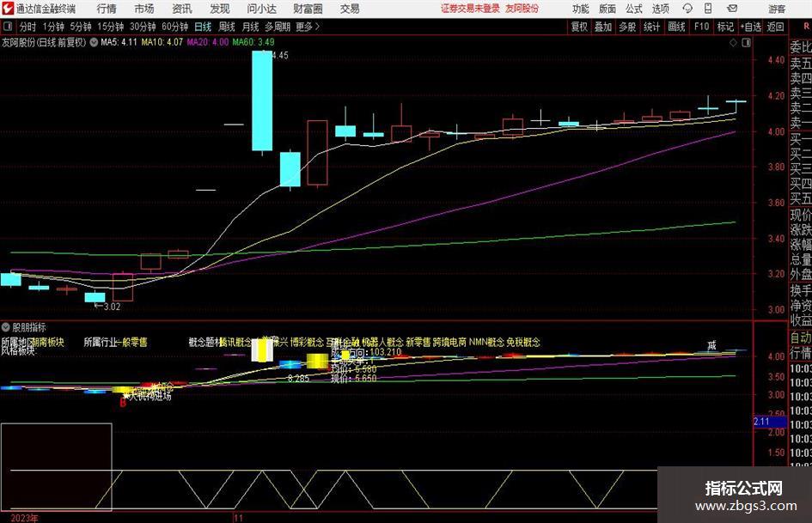Open the mail envelope icon
The height and width of the screenshot is (523, 812).
pyautogui.click(x=732, y=9)
